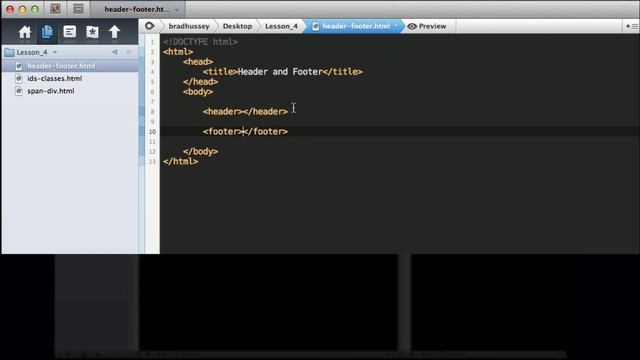Click empty line 11 in the editor
Viewport: 640px width, 360px height.
click(x=400, y=142)
